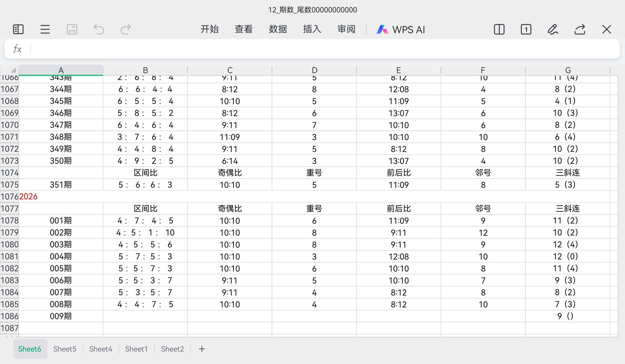This screenshot has width=625, height=364.
Task: Undo the last action
Action: 98,29
